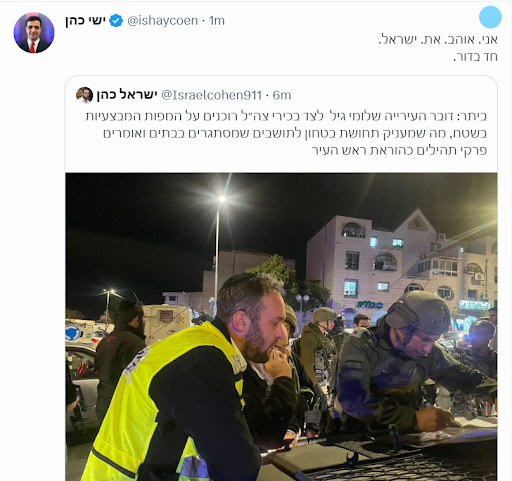Click the display name ישי כהן
Image resolution: width=512 pixels, height=481 pixels.
tap(86, 21)
